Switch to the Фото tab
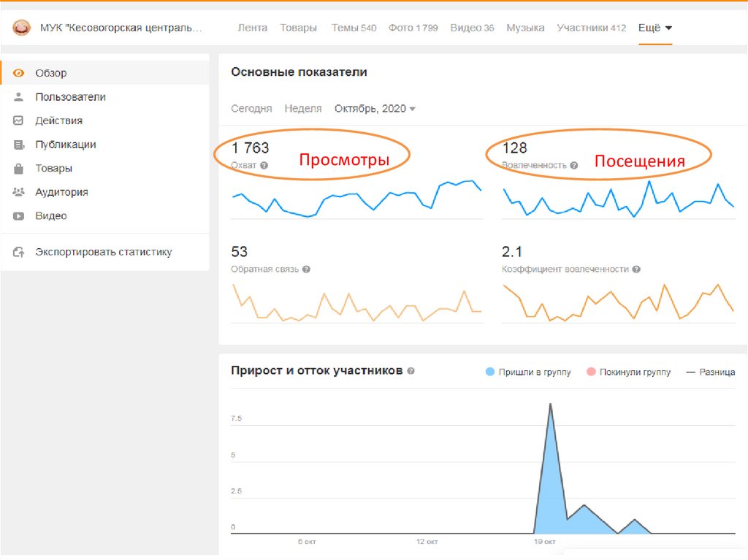This screenshot has height=560, width=748. (413, 28)
